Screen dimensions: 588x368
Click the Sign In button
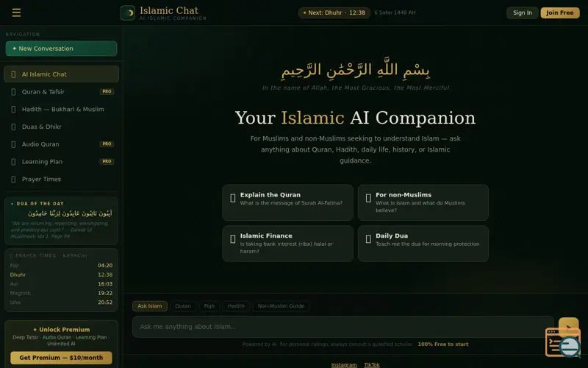[523, 13]
